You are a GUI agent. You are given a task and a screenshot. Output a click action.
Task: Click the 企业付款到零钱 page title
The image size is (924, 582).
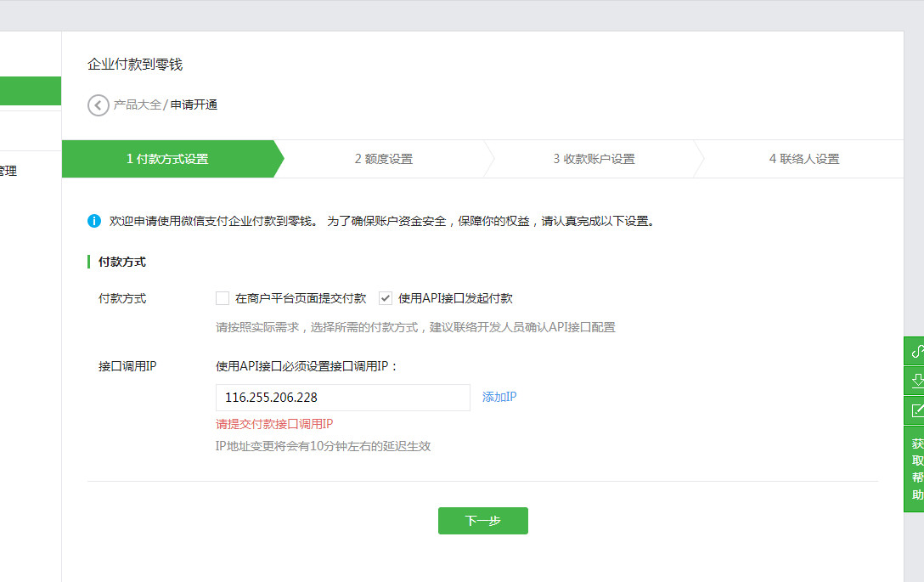(x=135, y=65)
